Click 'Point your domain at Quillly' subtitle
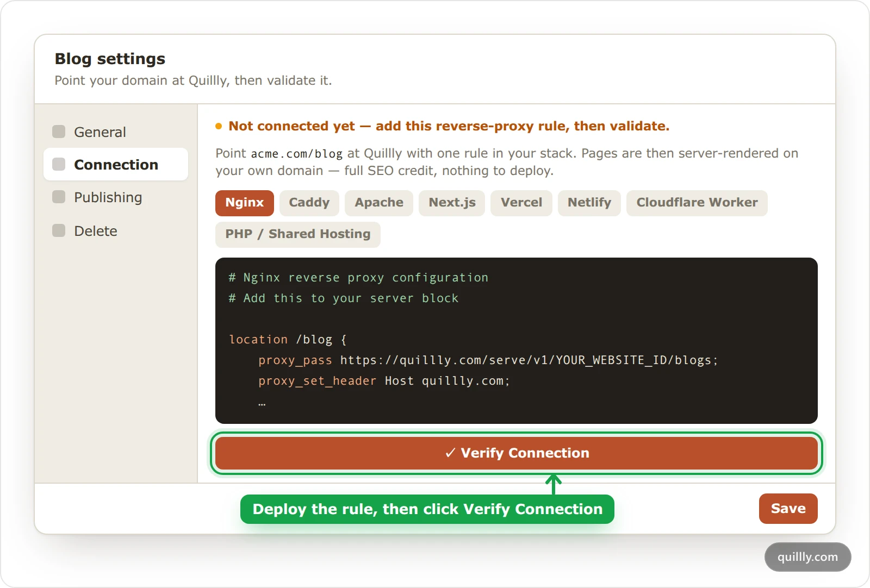The image size is (870, 588). click(x=193, y=80)
